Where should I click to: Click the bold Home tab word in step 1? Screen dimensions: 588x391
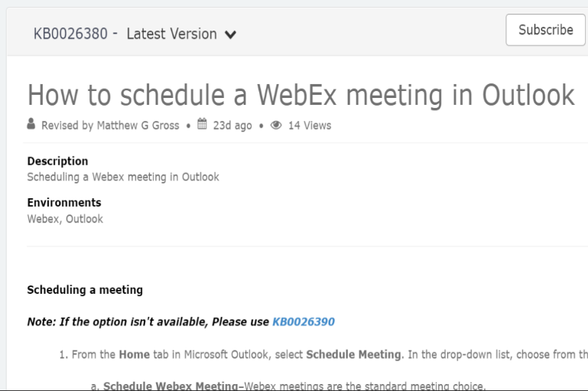click(134, 354)
